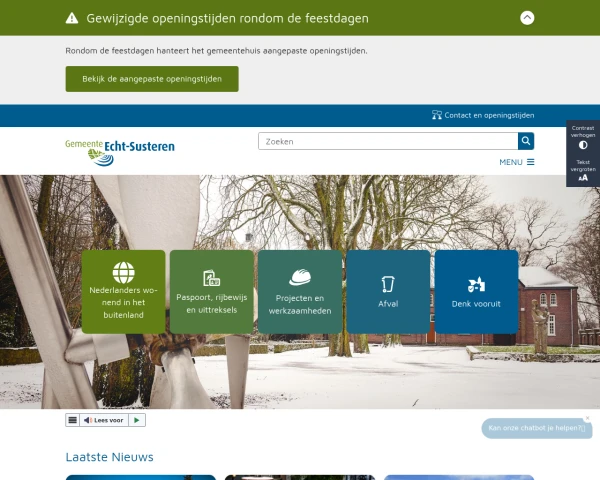Close the chatbot help bubble
600x480 pixels.
(x=587, y=418)
